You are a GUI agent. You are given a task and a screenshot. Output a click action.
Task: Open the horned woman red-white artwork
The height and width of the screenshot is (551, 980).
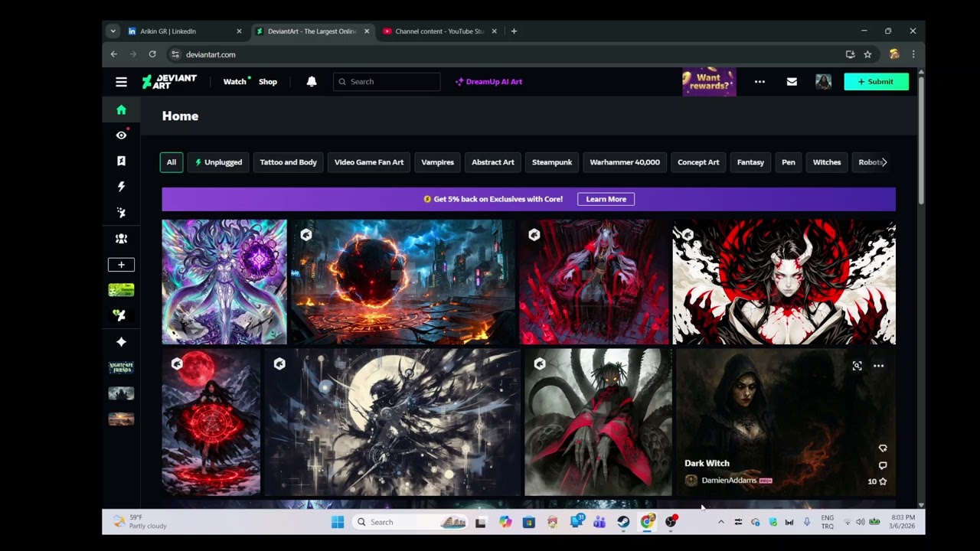pyautogui.click(x=784, y=282)
